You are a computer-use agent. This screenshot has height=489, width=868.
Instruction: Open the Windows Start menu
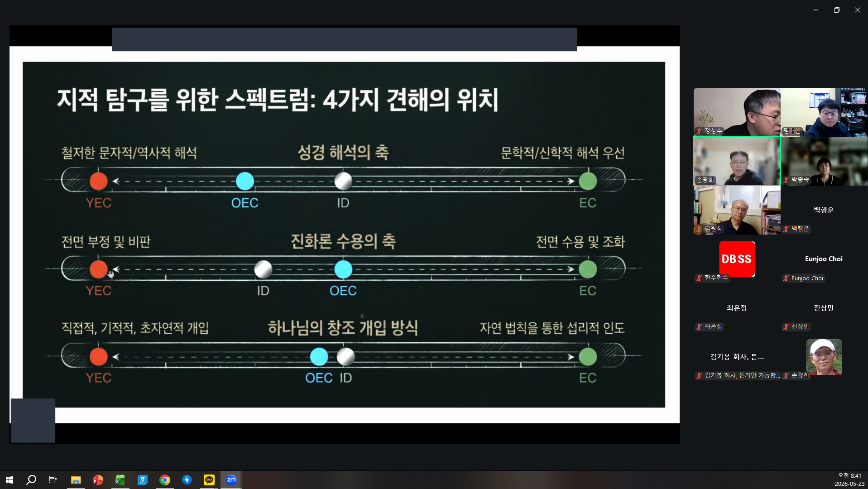[x=9, y=480]
